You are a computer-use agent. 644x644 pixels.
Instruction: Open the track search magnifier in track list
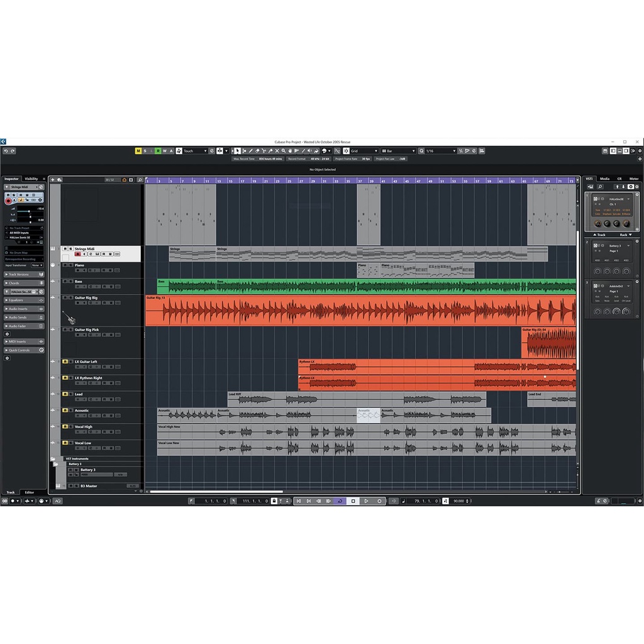click(140, 180)
